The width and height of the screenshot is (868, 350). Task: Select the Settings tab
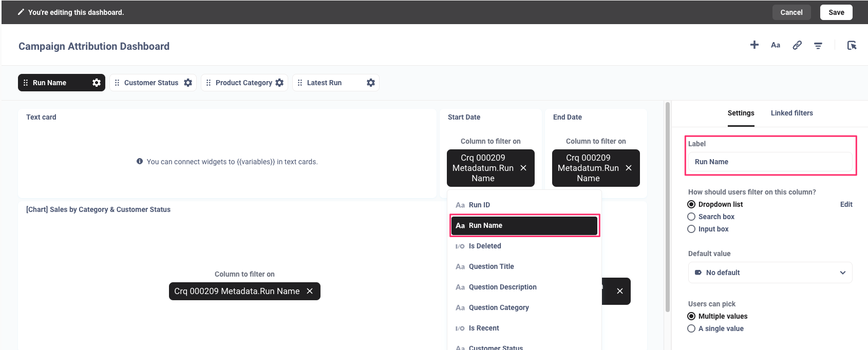point(741,113)
